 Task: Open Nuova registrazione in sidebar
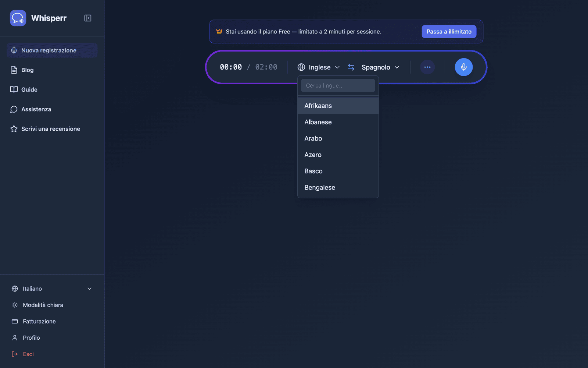click(x=52, y=50)
